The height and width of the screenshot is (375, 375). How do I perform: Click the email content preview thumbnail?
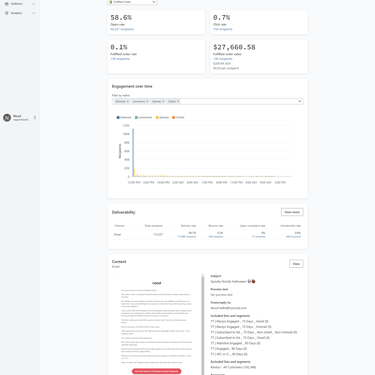[x=156, y=325]
